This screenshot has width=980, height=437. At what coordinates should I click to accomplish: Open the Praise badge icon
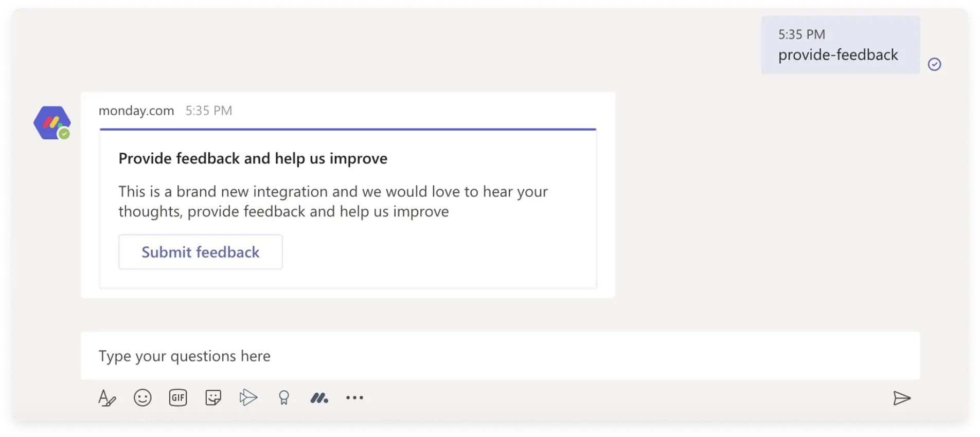click(284, 398)
